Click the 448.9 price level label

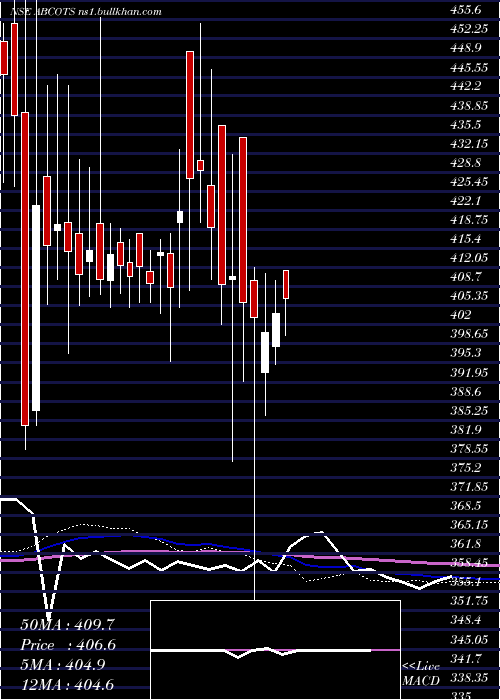(x=465, y=48)
